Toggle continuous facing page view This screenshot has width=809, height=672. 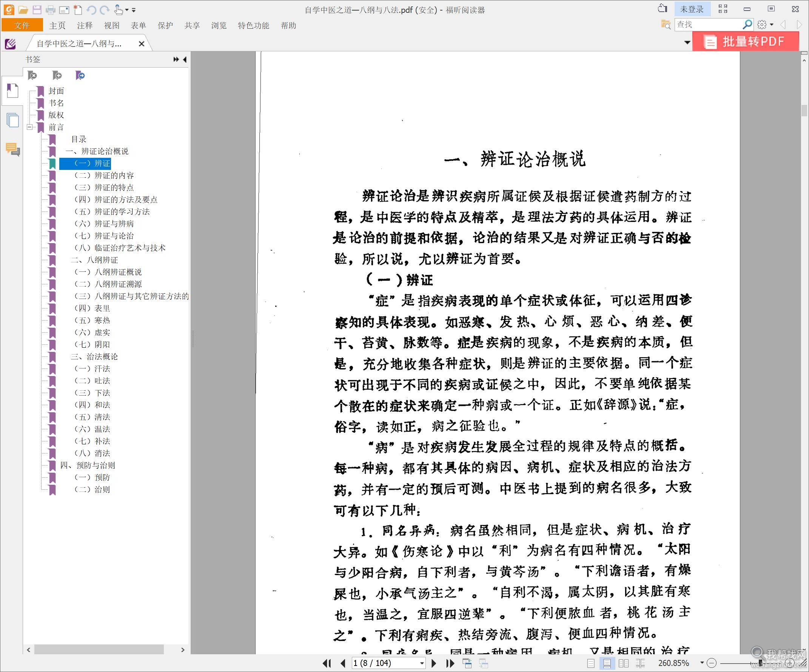click(640, 663)
